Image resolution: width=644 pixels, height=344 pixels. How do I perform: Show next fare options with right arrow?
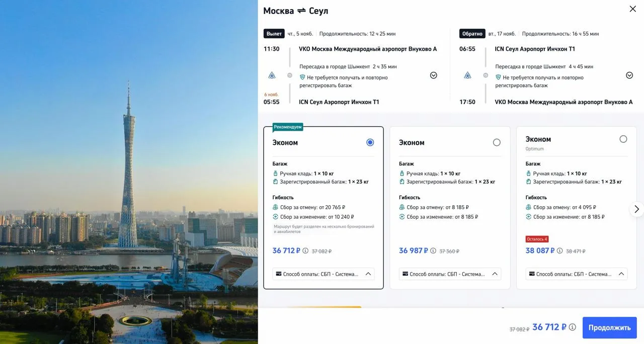point(636,209)
